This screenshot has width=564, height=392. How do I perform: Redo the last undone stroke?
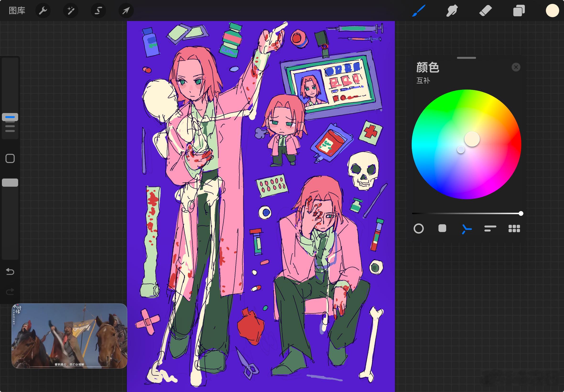[x=10, y=292]
